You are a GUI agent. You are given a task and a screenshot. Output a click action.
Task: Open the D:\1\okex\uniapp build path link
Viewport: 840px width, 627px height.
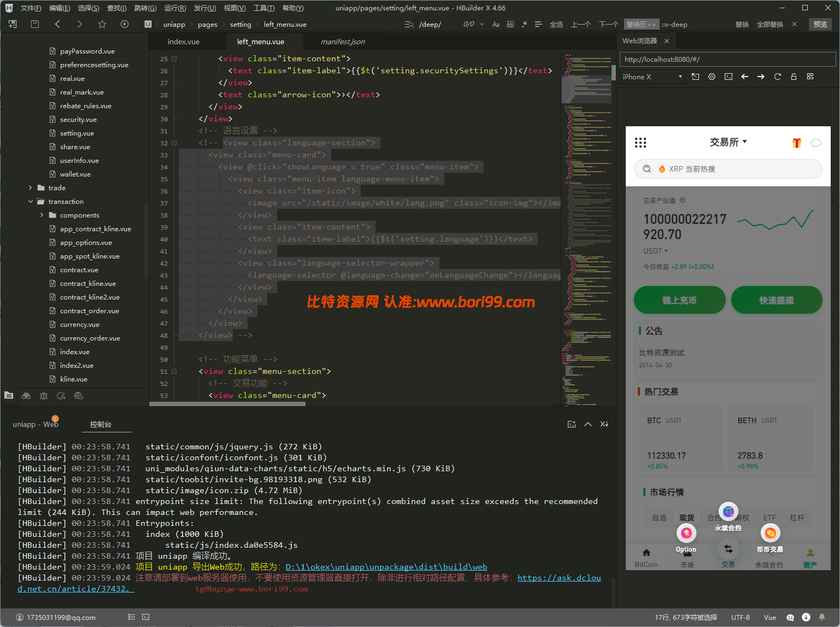(386, 567)
